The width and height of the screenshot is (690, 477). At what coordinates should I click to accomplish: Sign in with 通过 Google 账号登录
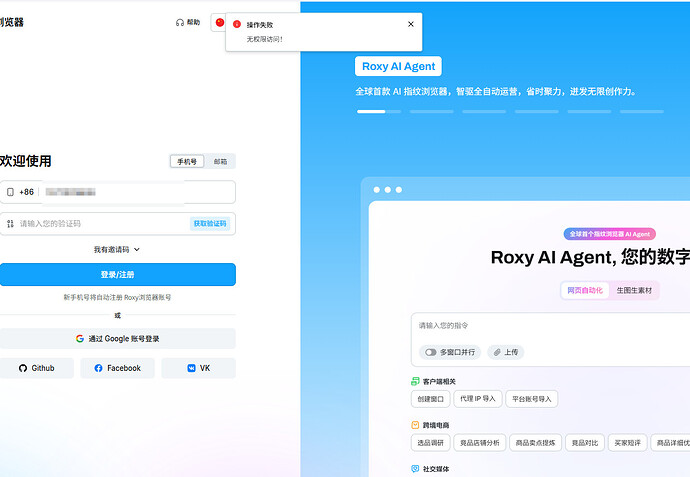117,338
